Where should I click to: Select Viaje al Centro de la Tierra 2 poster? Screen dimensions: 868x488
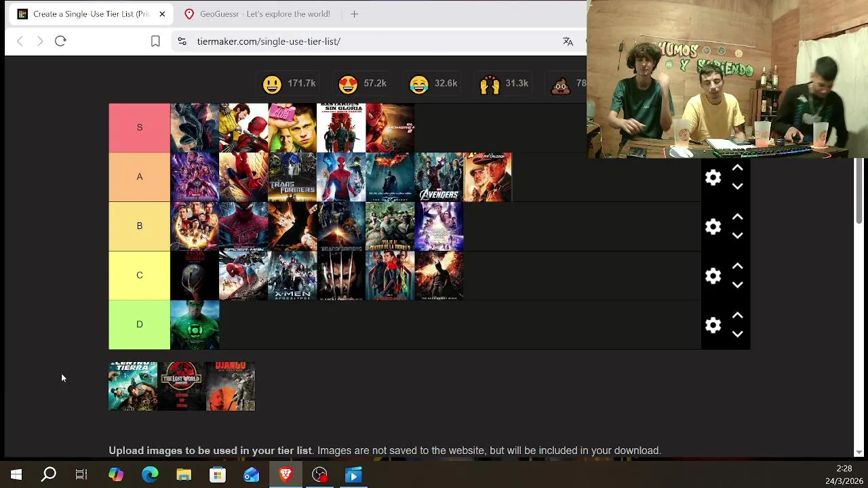(390, 226)
